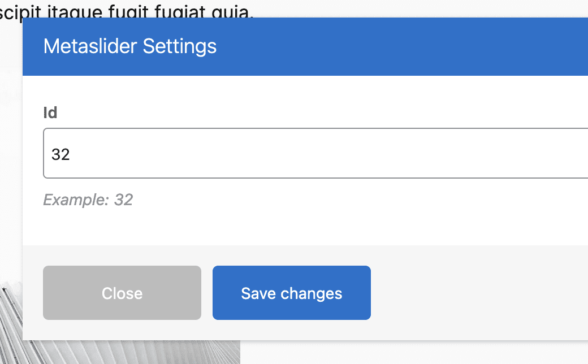Click the Metaslider Settings dialog title
Screen dimensions: 588x364
pos(130,46)
